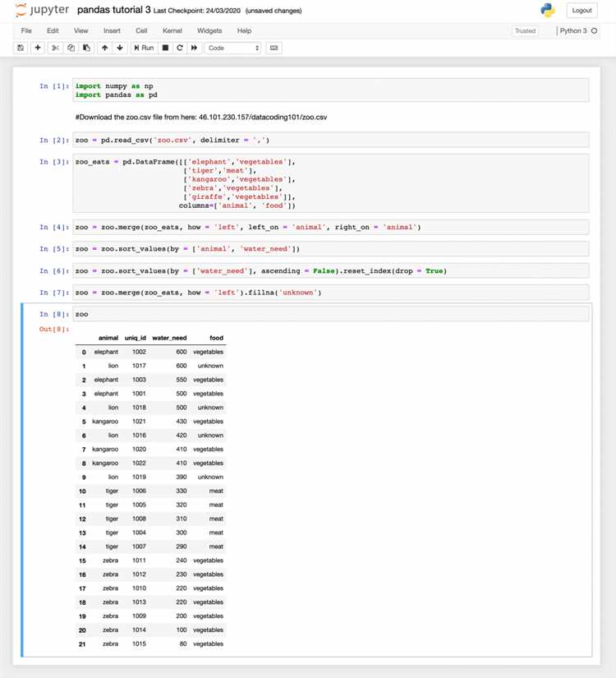Insert a cell below with plus icon
616x678 pixels.
click(x=38, y=48)
